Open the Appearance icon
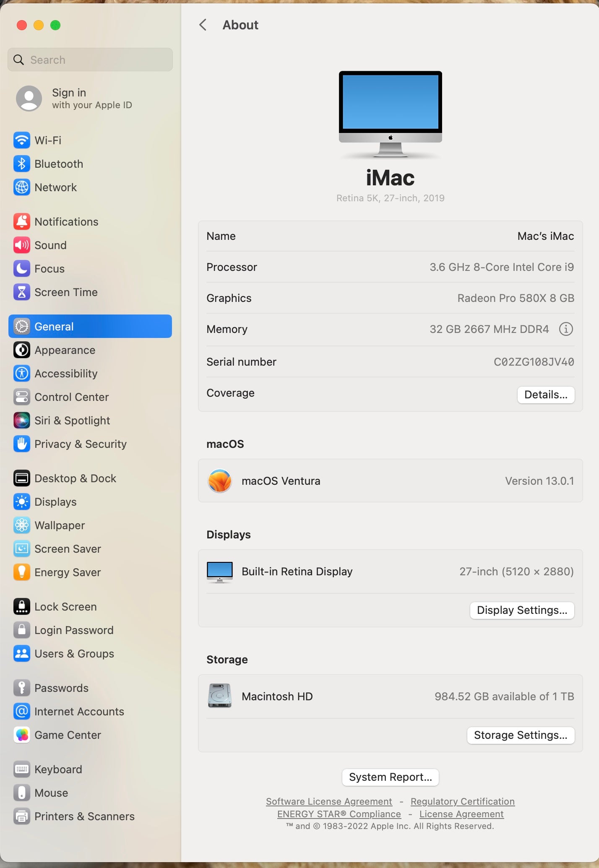Viewport: 599px width, 868px height. (x=22, y=350)
